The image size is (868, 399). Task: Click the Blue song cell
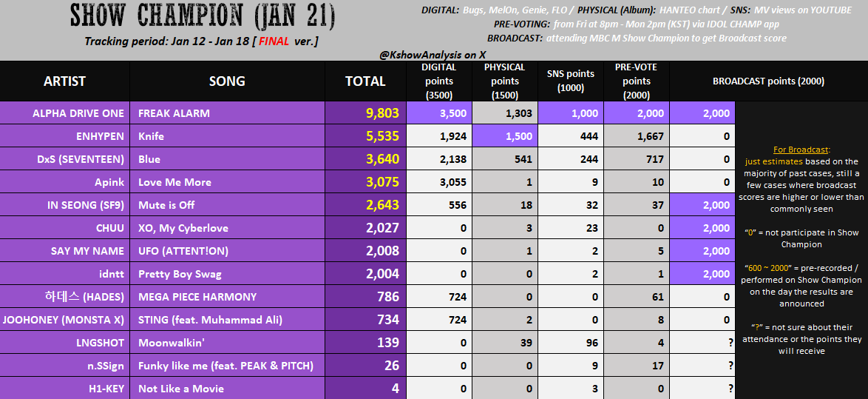(x=228, y=159)
